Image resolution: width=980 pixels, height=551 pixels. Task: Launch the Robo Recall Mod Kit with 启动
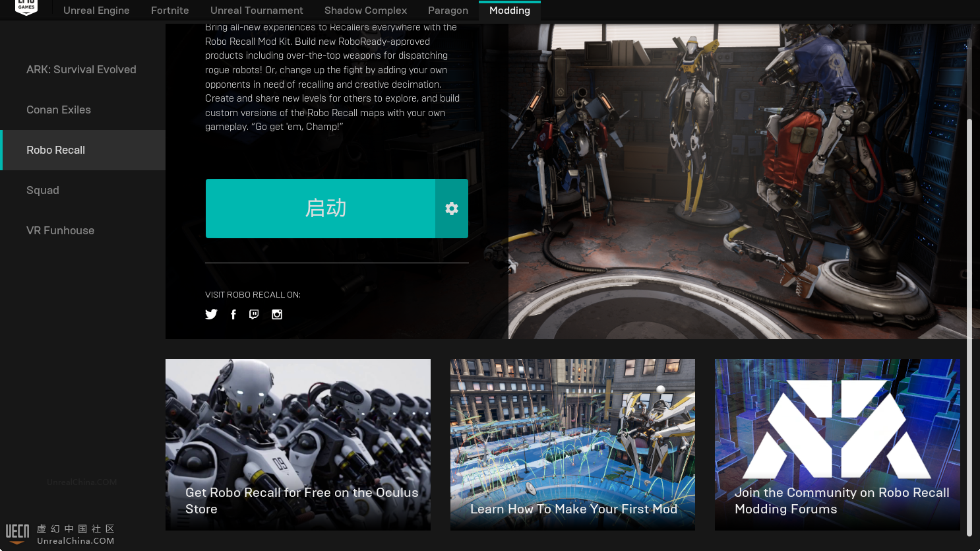(x=321, y=209)
